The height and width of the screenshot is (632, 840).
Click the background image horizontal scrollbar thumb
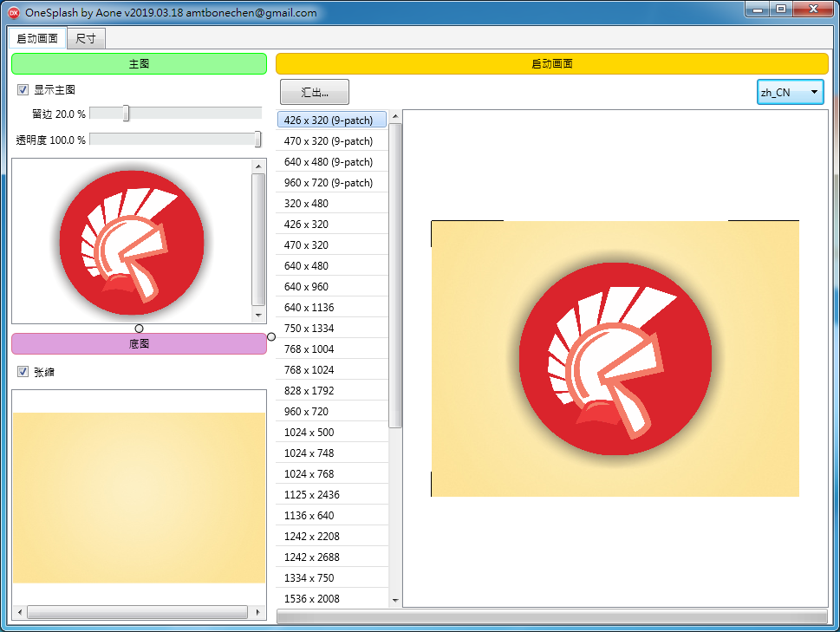pyautogui.click(x=138, y=612)
